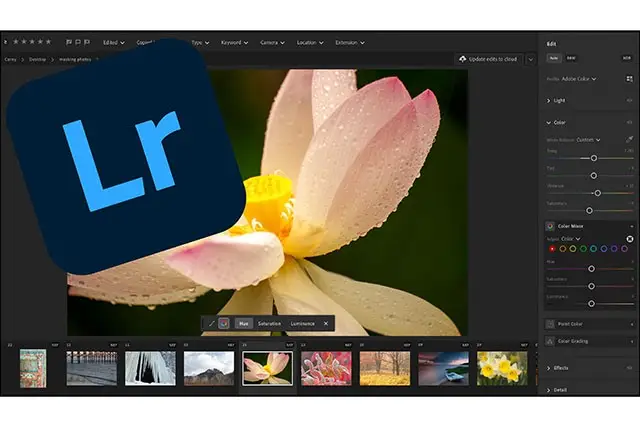
Task: Select the yellow color circle in Color Mixer
Action: click(x=573, y=249)
